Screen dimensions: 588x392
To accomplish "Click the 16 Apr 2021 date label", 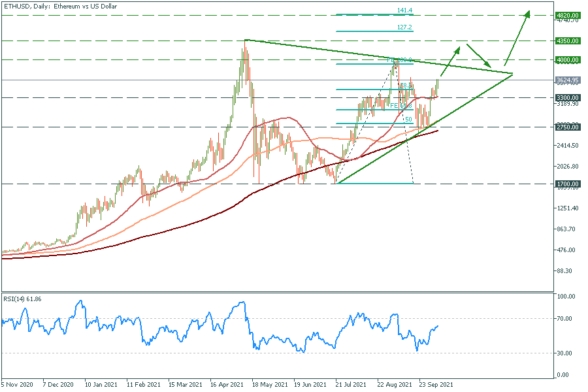I will coord(227,385).
